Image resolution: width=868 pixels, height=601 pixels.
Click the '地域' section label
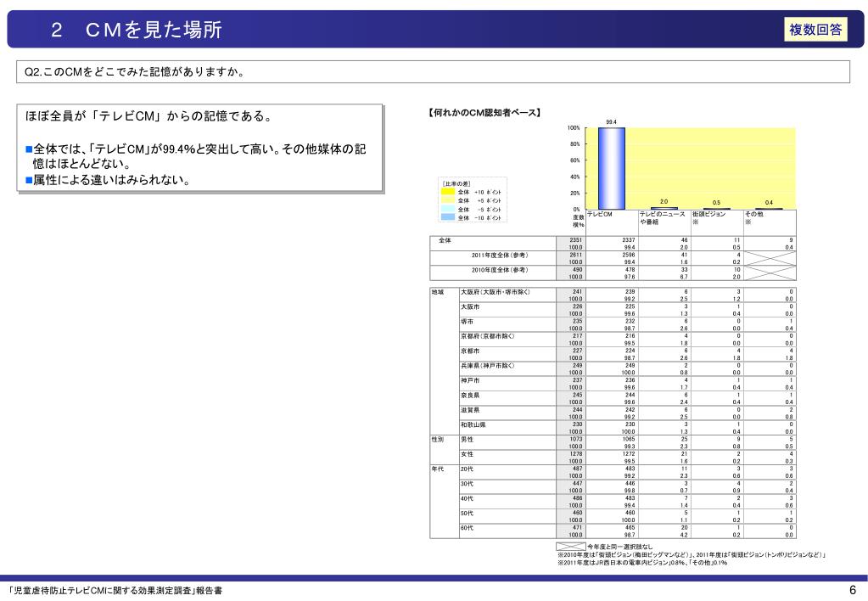click(437, 292)
